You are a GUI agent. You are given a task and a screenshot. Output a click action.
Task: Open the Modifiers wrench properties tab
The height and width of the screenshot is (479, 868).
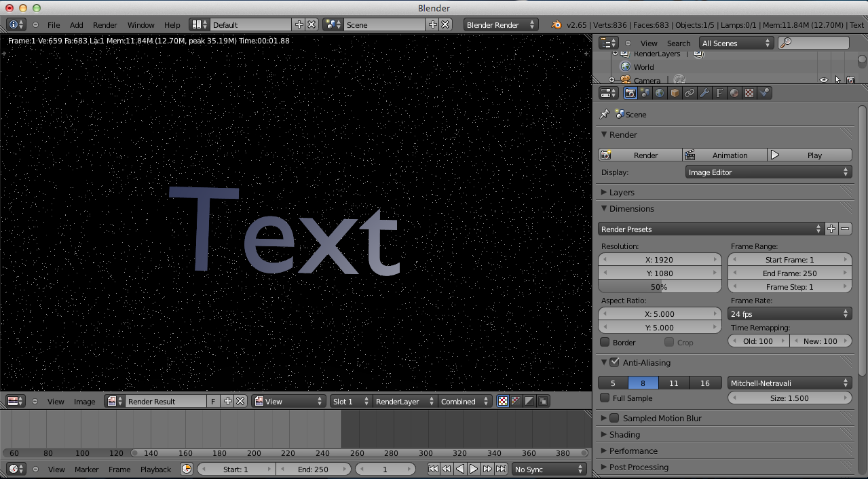point(704,93)
